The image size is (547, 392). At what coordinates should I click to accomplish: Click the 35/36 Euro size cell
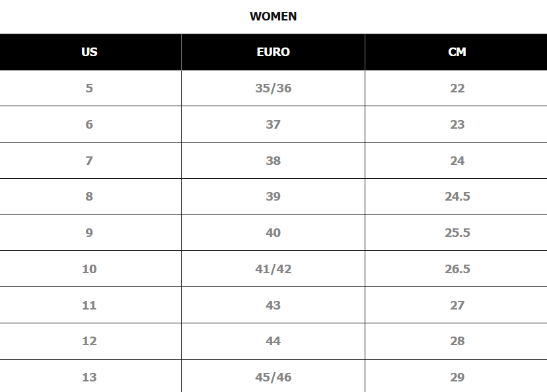point(273,88)
